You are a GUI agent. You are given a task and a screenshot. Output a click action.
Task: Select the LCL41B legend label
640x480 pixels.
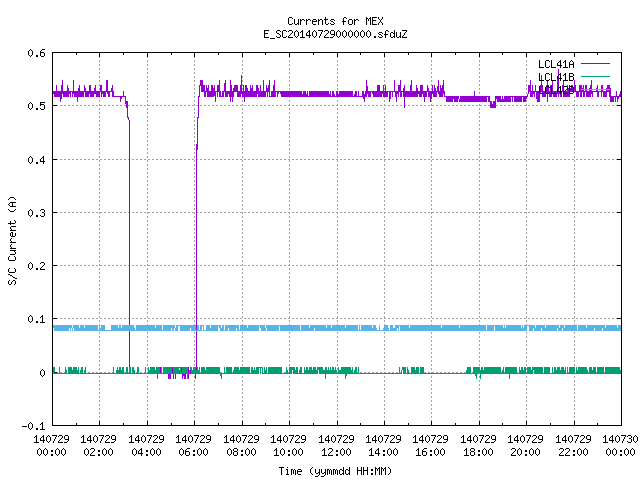556,77
